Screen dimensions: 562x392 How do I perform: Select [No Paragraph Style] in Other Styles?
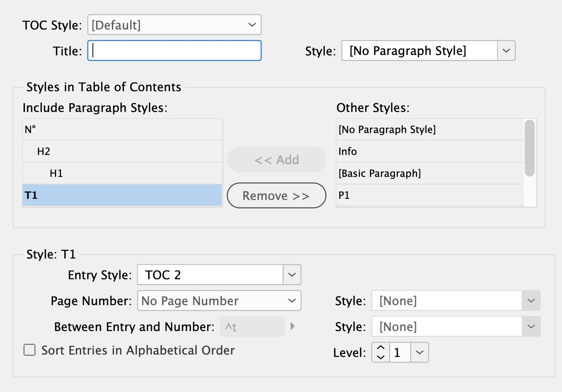(430, 129)
